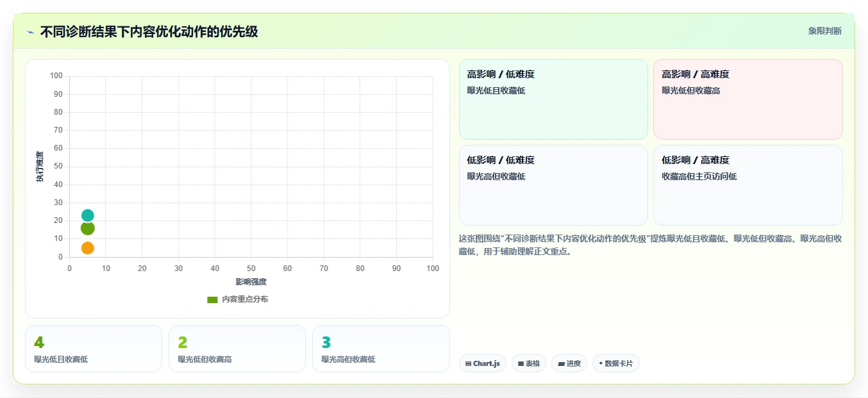Open the 低影响 / 高难度 quadrant card

(x=747, y=185)
